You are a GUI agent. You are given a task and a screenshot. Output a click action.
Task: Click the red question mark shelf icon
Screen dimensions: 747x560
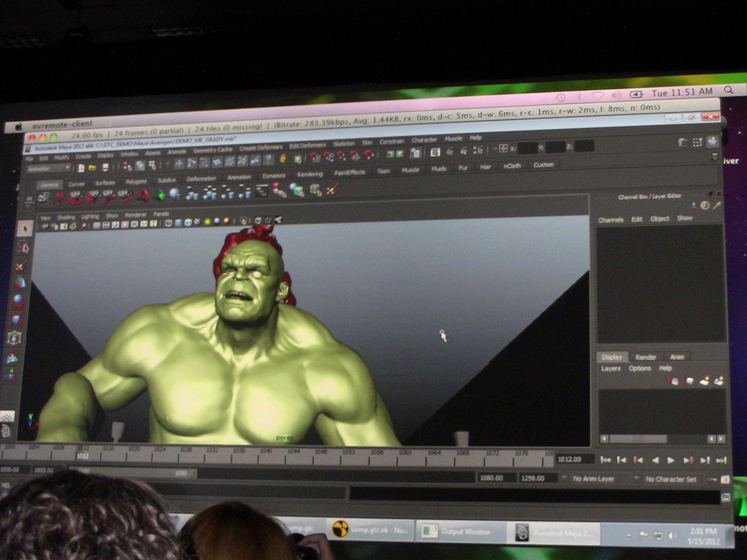(x=60, y=198)
